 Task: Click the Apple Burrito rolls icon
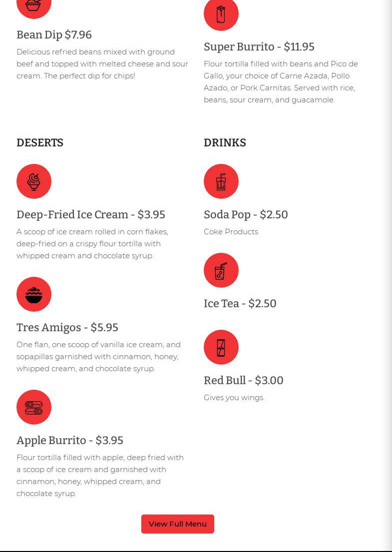click(33, 407)
